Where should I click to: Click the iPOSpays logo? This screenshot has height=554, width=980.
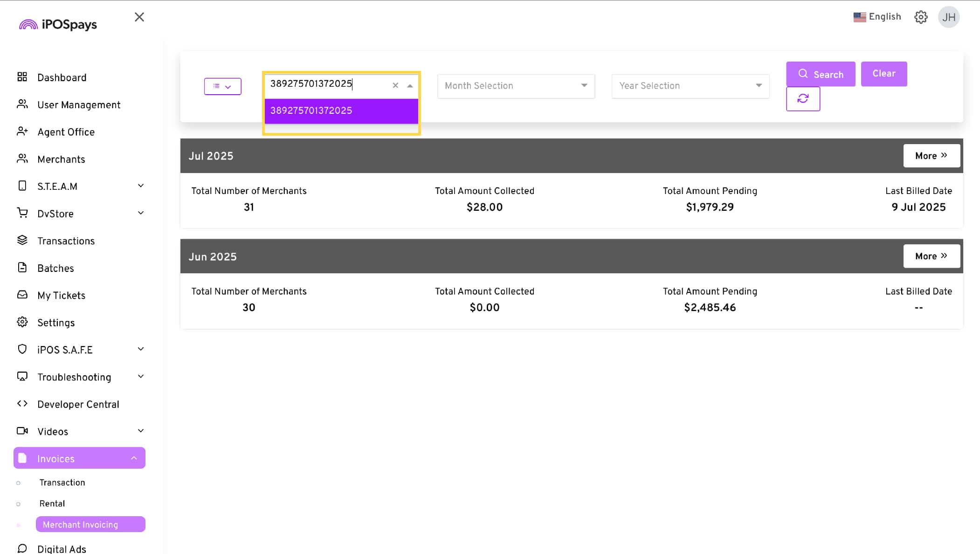pos(58,24)
